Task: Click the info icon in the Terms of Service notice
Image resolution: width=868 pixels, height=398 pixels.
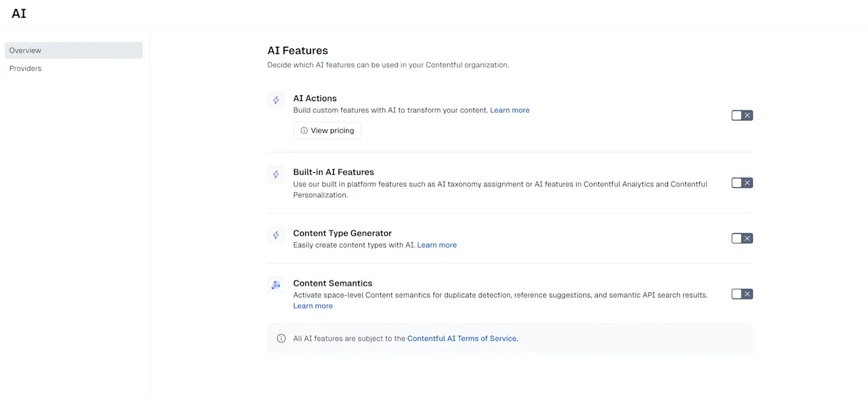Action: [281, 339]
